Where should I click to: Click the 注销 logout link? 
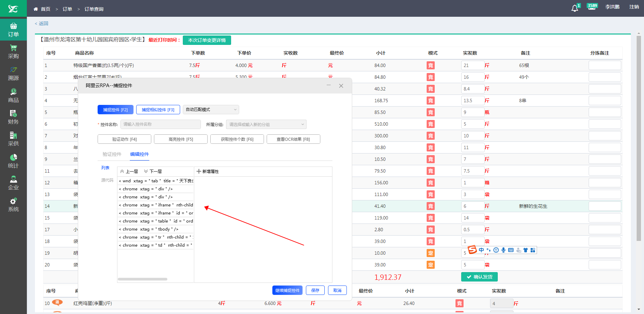(634, 7)
